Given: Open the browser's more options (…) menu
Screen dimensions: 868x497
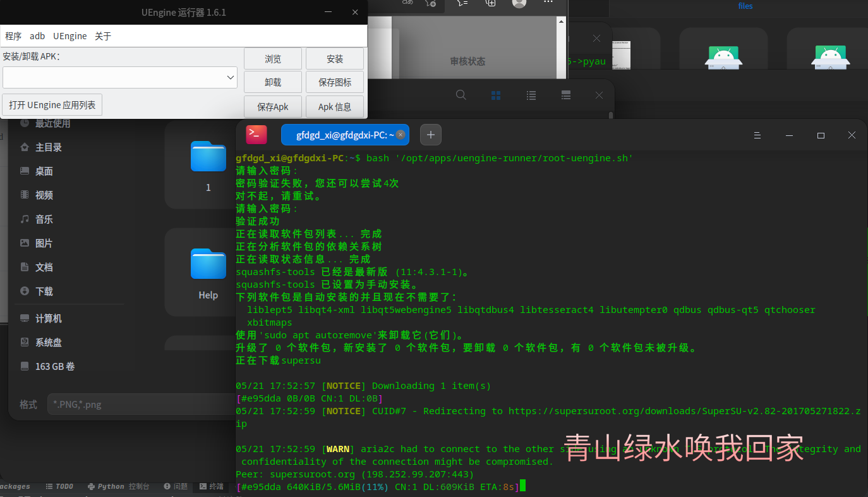Looking at the screenshot, I should click(548, 3).
